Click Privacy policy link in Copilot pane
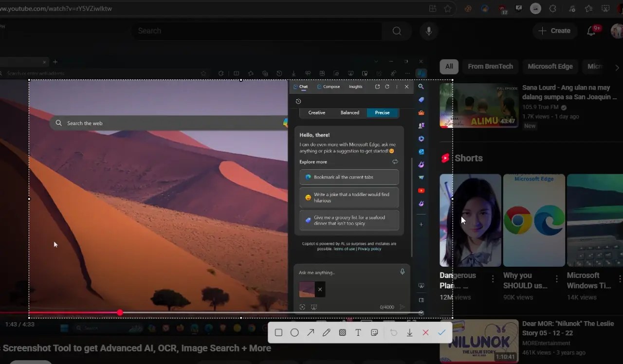Screen dimensions: 623x364 (x=369, y=249)
